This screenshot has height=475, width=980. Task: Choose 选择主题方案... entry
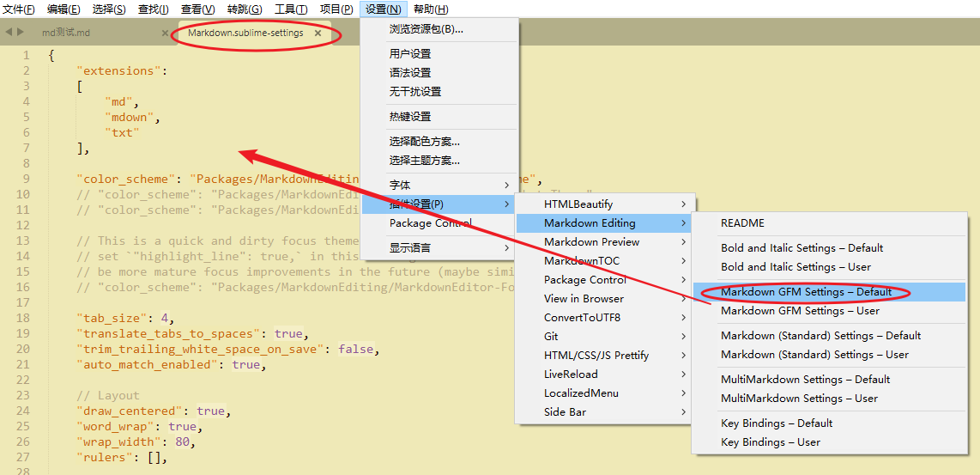pos(440,161)
